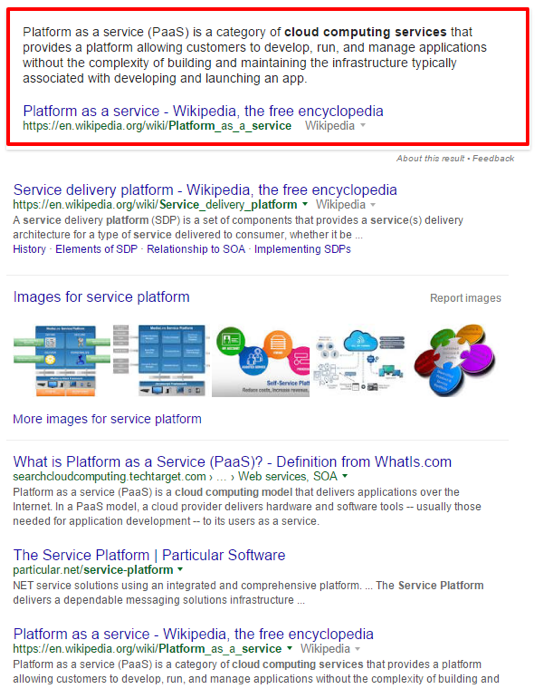
Task: Expand the dropdown arrow beside featured snippet Wikipedia
Action: click(x=363, y=125)
